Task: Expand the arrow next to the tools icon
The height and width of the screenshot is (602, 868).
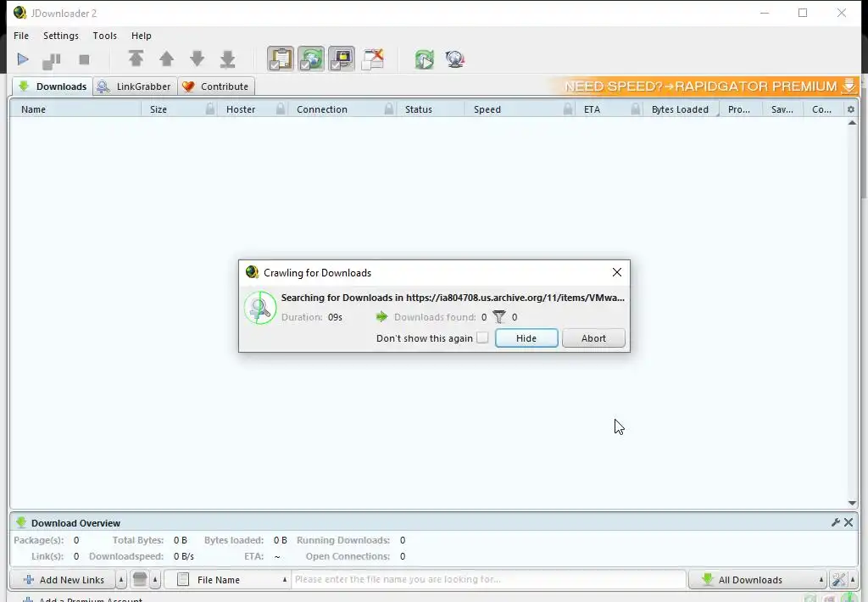Action: click(853, 580)
